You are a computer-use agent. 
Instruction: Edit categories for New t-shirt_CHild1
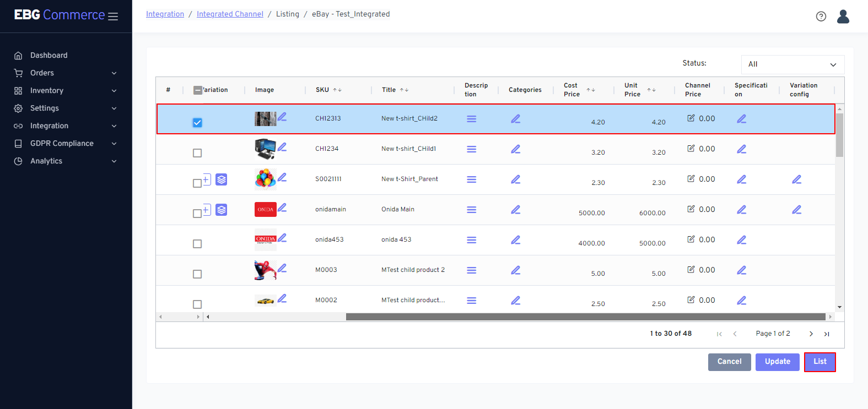click(x=515, y=149)
